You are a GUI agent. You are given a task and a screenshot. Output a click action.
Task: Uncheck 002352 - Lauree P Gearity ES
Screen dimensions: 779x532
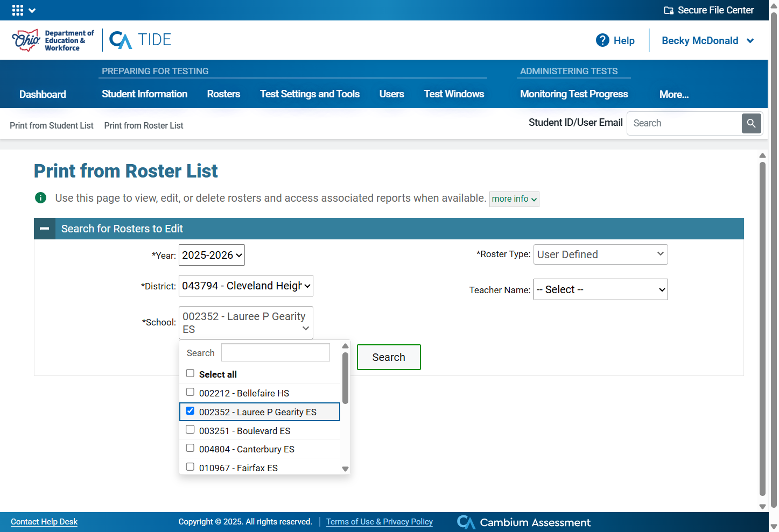[x=190, y=411]
